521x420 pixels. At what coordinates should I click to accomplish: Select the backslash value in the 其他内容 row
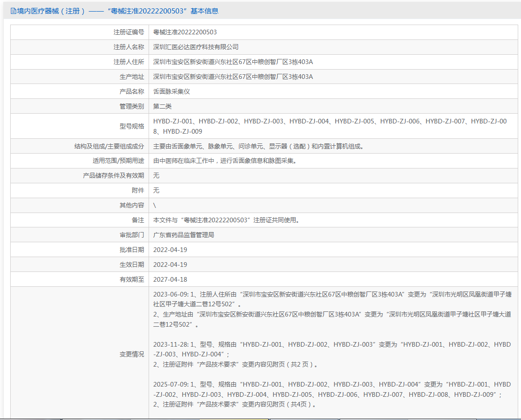155,206
